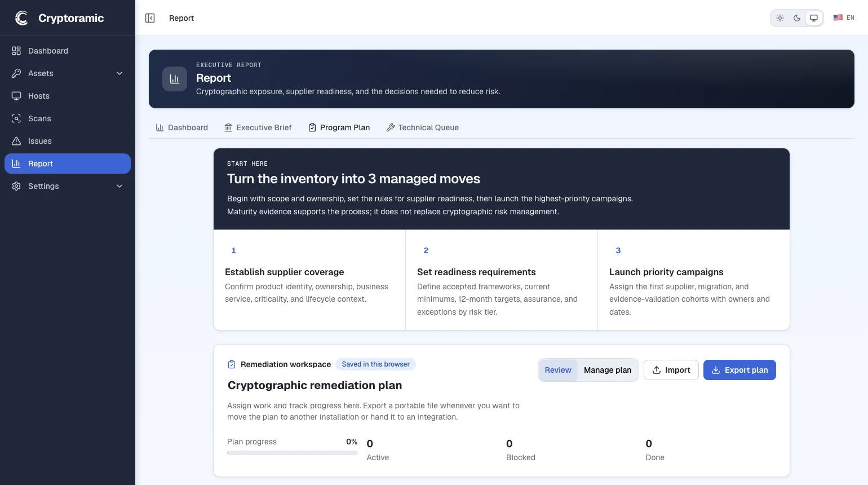Click the Launch priority campaigns step
868x485 pixels.
(694, 280)
